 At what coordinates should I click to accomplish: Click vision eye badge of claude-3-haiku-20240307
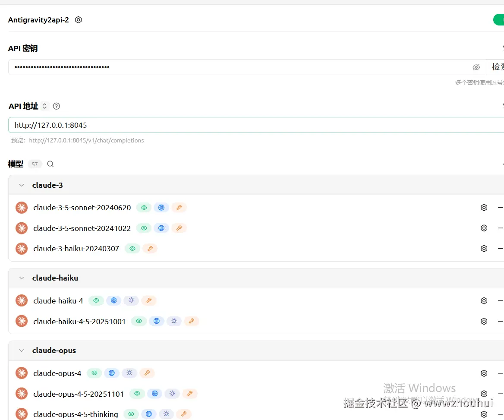(132, 249)
